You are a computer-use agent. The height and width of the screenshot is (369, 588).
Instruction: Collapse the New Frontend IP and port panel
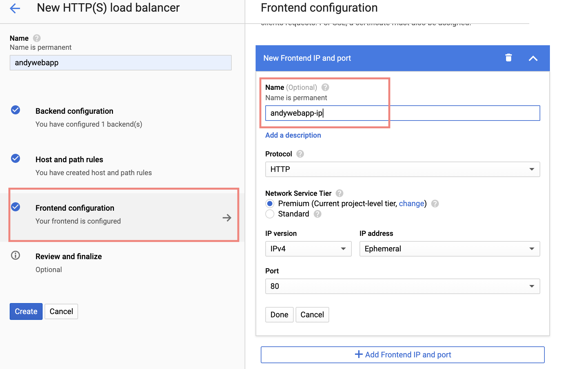[533, 58]
